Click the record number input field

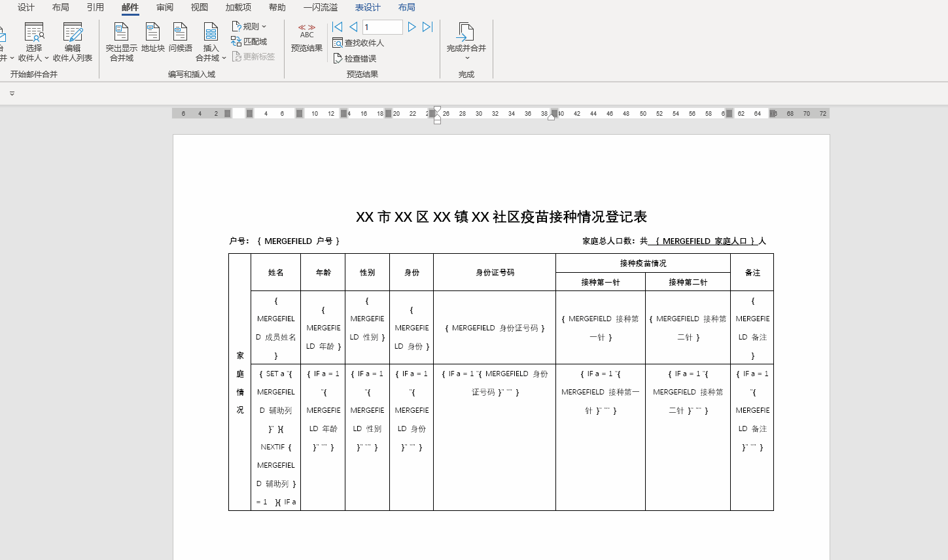click(x=382, y=27)
